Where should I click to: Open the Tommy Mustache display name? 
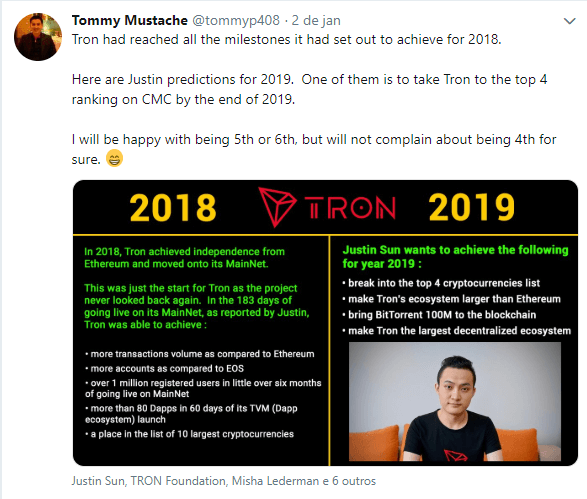pos(130,20)
